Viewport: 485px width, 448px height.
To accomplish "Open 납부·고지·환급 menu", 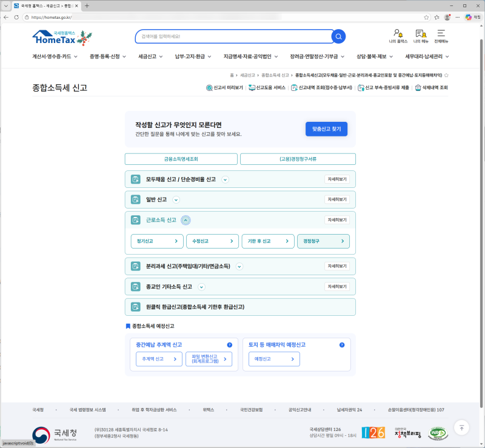I will pos(193,56).
